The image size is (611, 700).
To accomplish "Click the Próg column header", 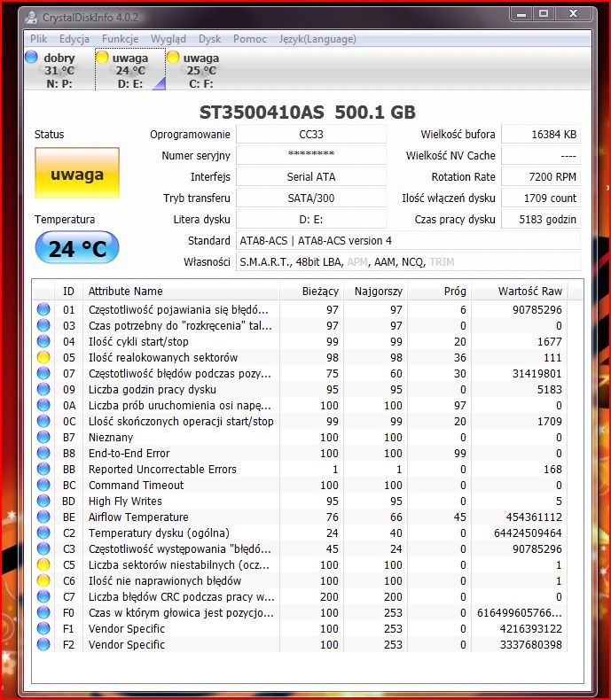I will point(439,291).
